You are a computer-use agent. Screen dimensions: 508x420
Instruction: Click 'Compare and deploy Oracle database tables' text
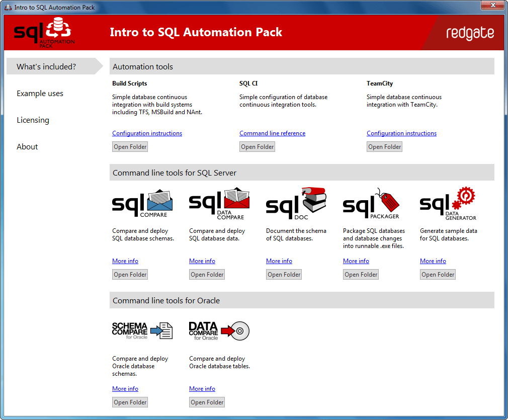click(x=220, y=362)
